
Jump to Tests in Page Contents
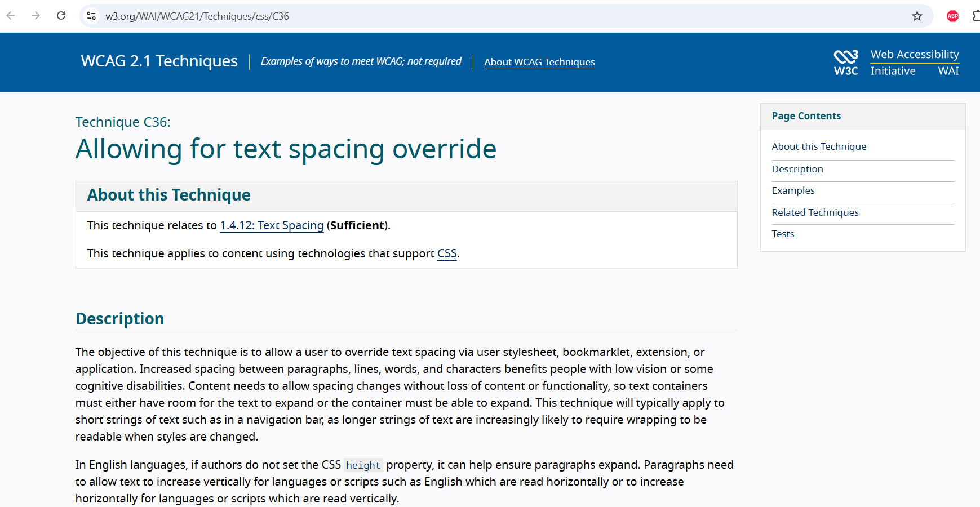[783, 234]
